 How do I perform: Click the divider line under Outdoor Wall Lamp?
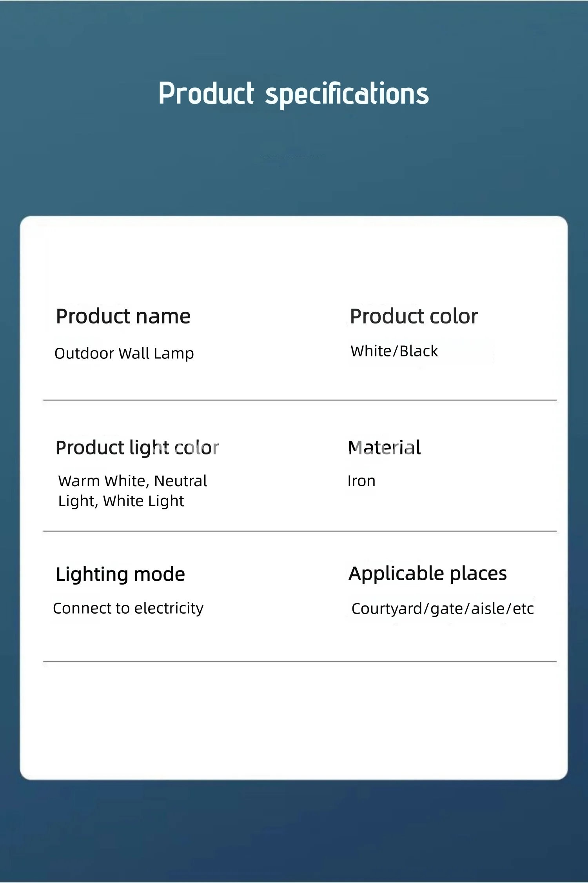click(299, 400)
